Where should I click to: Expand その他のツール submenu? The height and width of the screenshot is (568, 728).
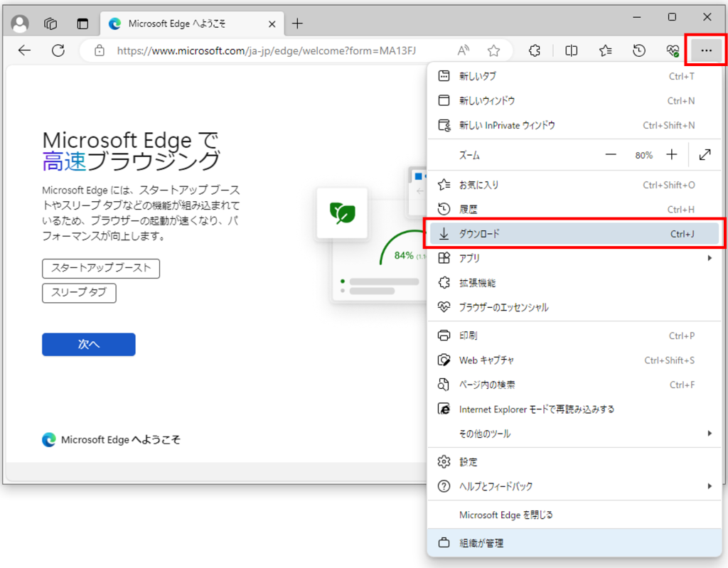point(574,434)
